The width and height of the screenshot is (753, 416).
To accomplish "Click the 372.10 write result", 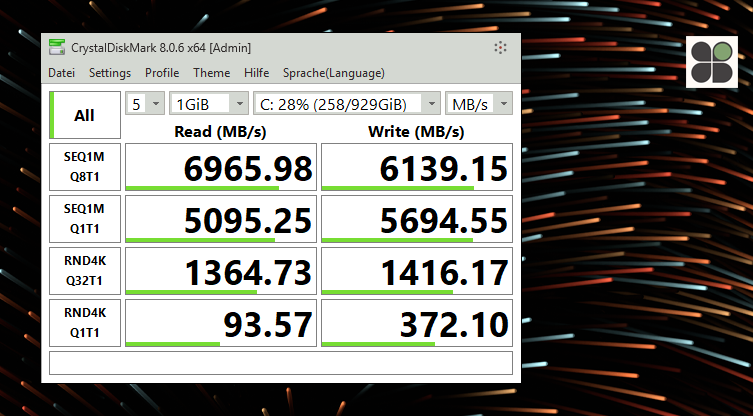I will pos(417,322).
